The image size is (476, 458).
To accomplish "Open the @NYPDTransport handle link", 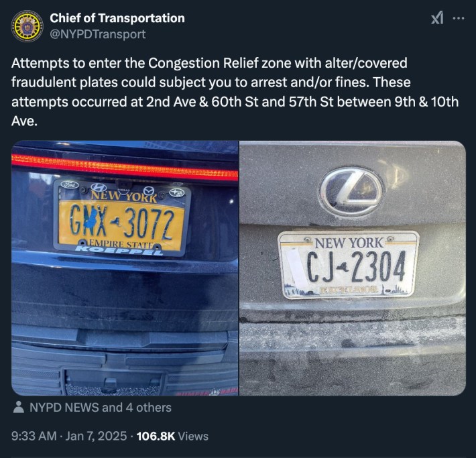I will (98, 34).
